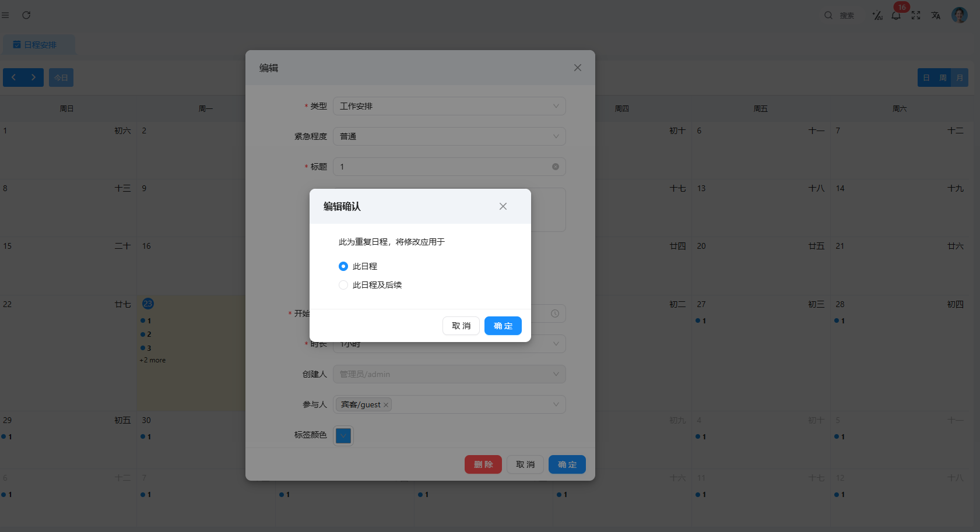Expand the 时长 dropdown arrow
980x532 pixels.
[x=556, y=344]
